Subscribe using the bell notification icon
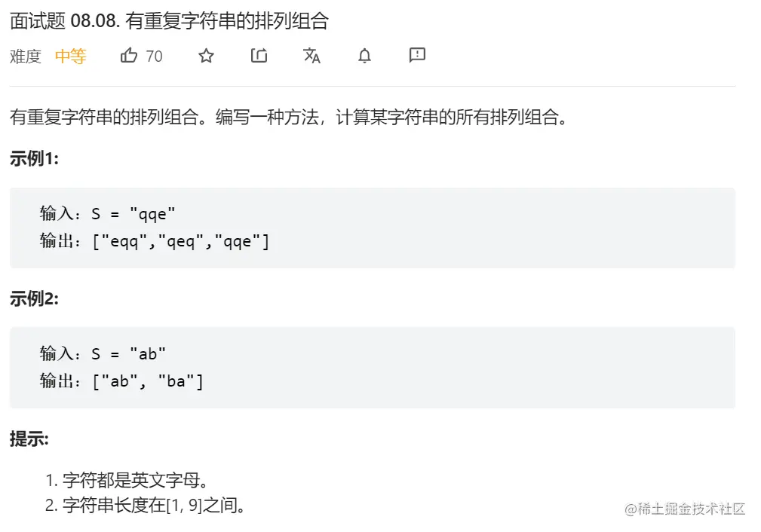The height and width of the screenshot is (532, 761). (364, 56)
